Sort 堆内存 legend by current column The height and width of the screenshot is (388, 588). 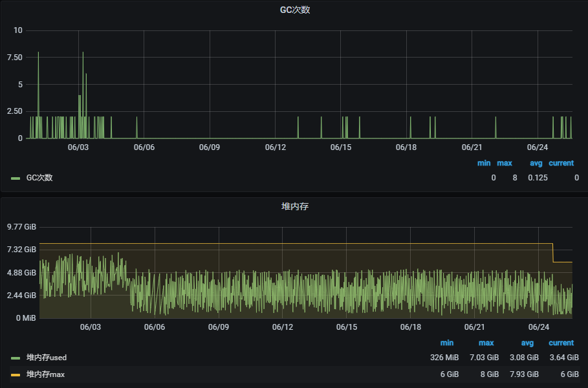[561, 343]
